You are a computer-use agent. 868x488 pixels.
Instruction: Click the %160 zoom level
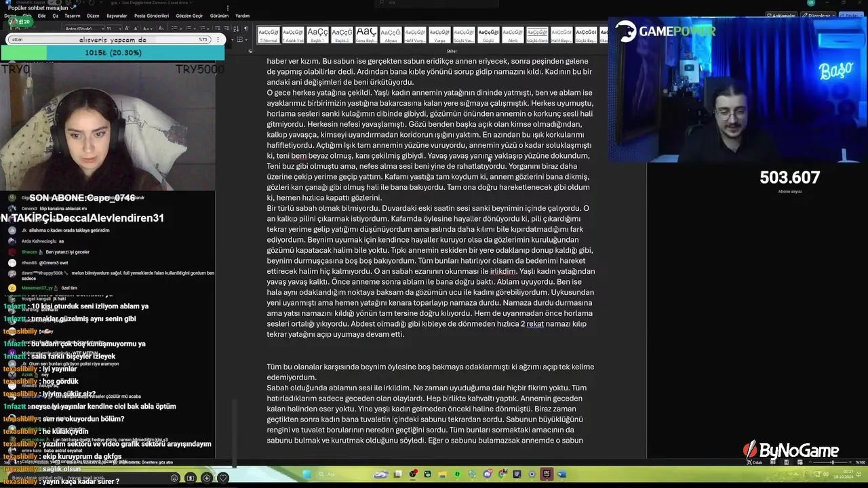pyautogui.click(x=861, y=462)
